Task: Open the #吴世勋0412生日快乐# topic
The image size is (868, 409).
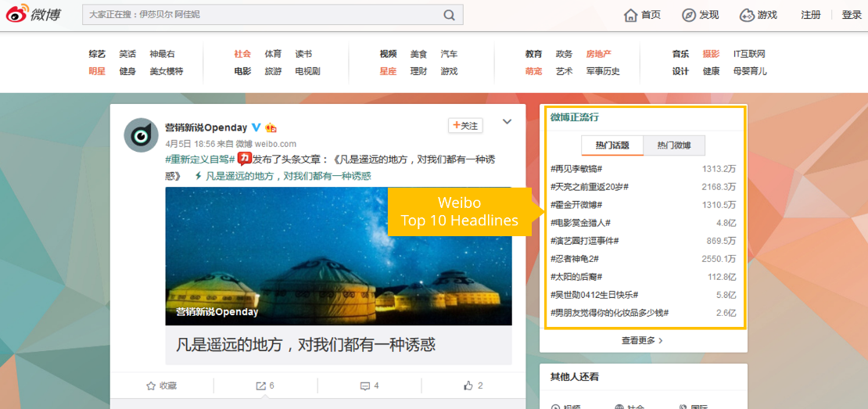Action: [594, 295]
